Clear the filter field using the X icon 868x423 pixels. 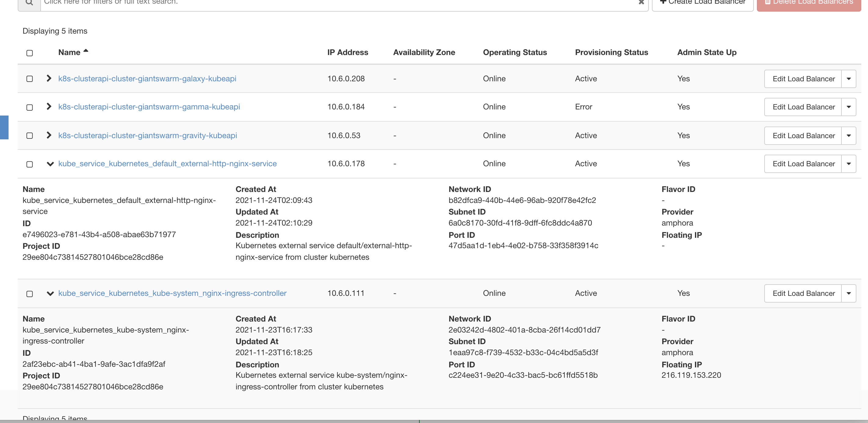point(642,3)
